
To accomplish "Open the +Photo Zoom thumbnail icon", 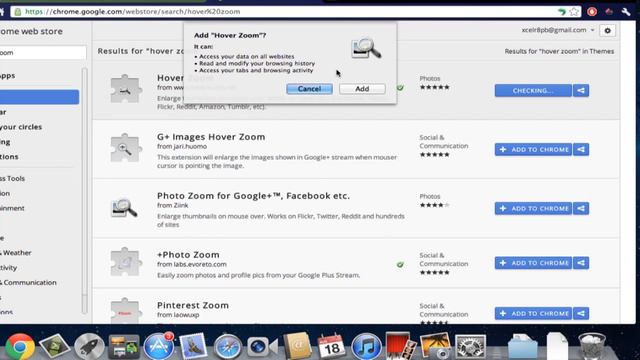I will tap(126, 262).
